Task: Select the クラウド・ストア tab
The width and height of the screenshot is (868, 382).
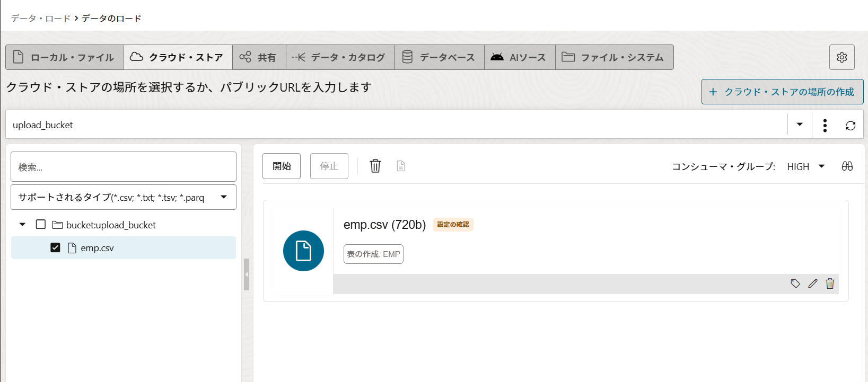Action: [x=178, y=57]
